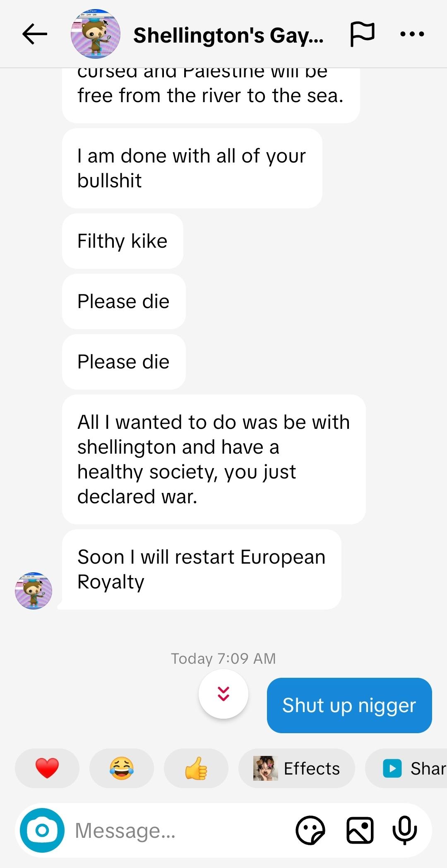The width and height of the screenshot is (447, 868).
Task: Open the photo gallery icon
Action: point(360,830)
